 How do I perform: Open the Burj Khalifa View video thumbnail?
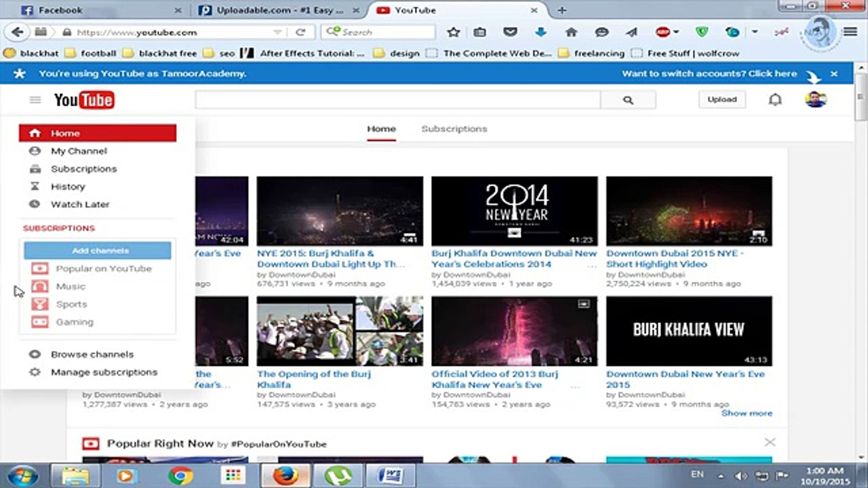click(689, 330)
